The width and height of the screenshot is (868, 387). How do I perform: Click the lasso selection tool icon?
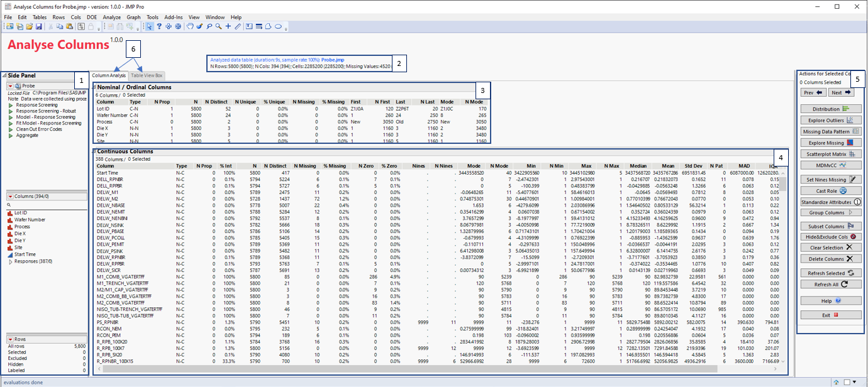coord(209,26)
